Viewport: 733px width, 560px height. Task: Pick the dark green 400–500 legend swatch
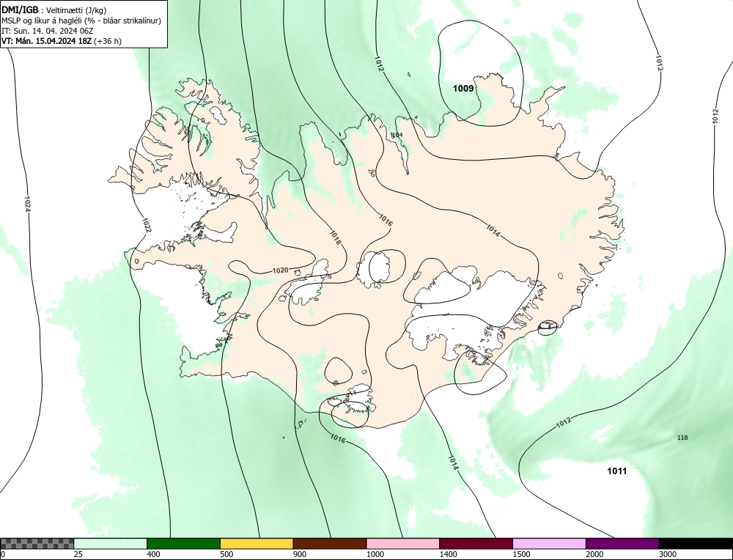183,543
